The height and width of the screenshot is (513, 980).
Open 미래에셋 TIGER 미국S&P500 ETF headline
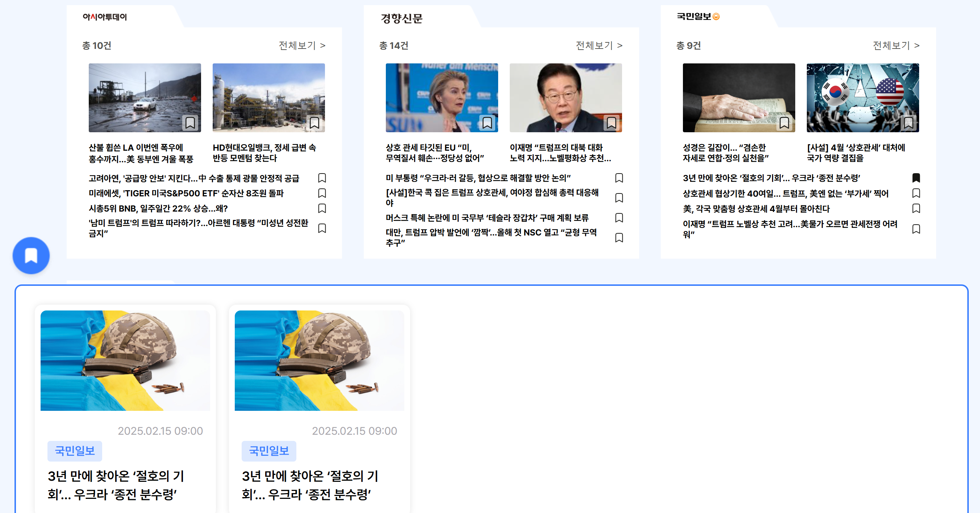coord(186,193)
